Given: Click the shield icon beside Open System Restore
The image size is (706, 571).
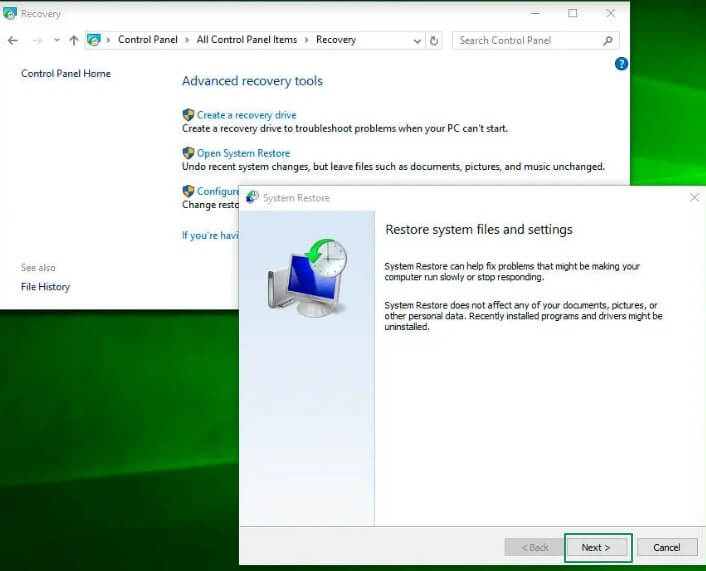Looking at the screenshot, I should pos(188,153).
